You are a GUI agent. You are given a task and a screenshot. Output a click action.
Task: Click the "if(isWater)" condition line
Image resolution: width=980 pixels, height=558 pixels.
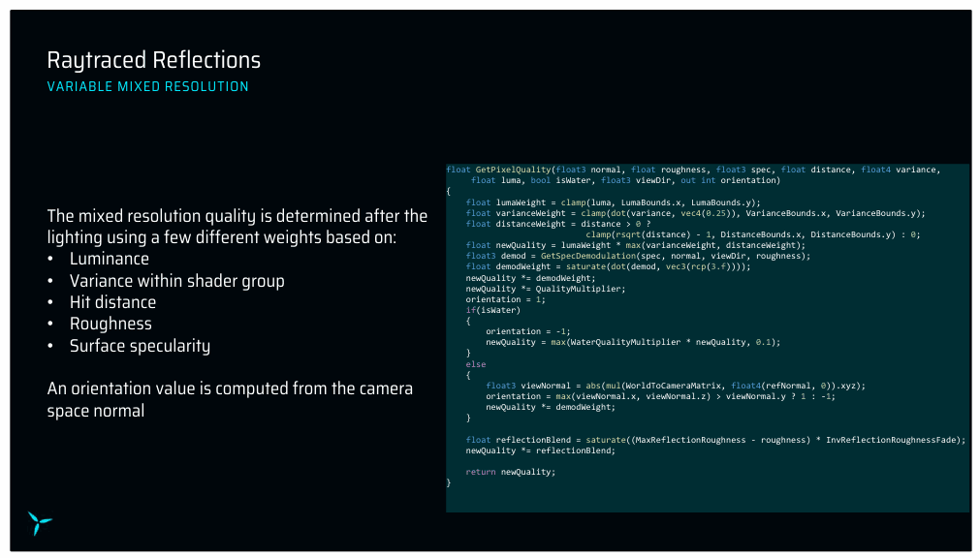(493, 310)
